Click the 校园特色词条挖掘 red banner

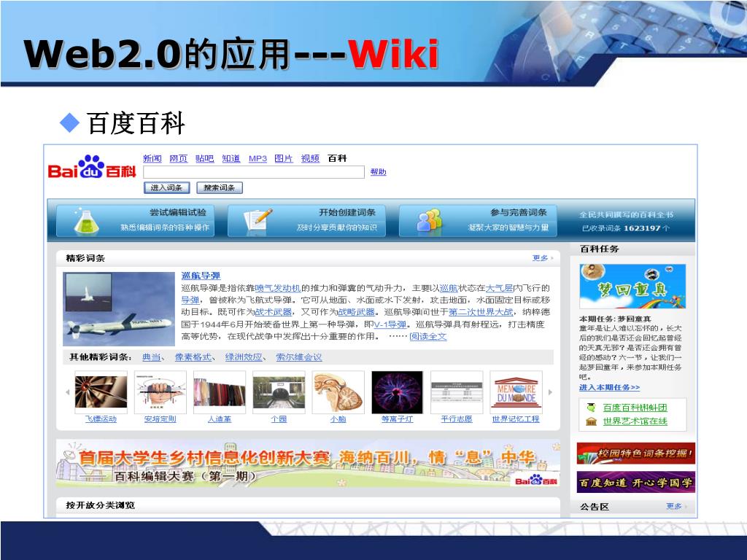pos(636,454)
